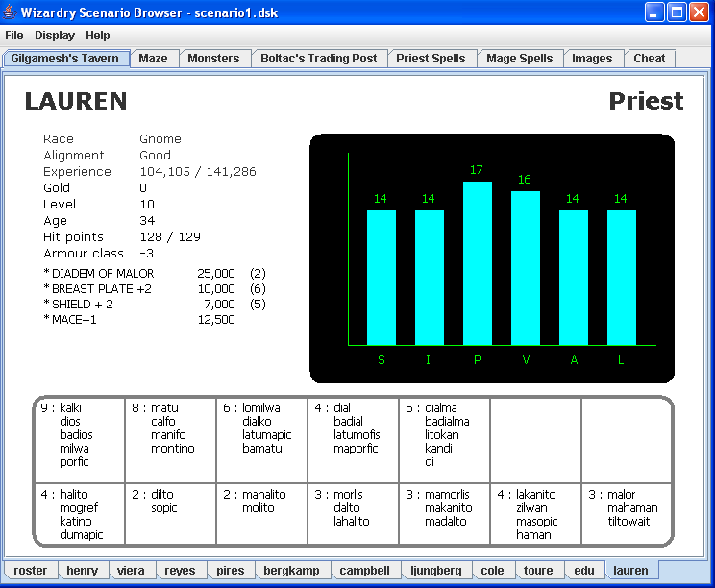Maximize the Wizardry Scenario Browser window
715x588 pixels.
(677, 12)
